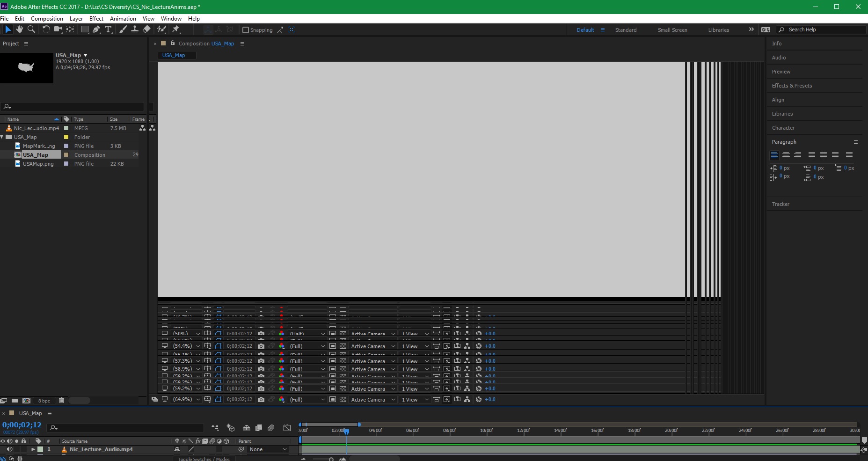Enable Motion Blur for the timeline
This screenshot has height=461, width=868.
point(271,428)
